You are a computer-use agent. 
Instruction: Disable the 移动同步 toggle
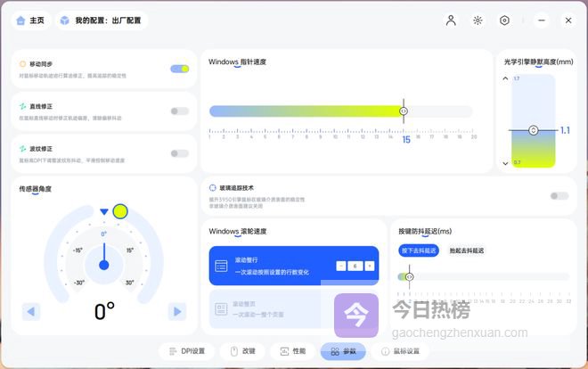tap(179, 69)
